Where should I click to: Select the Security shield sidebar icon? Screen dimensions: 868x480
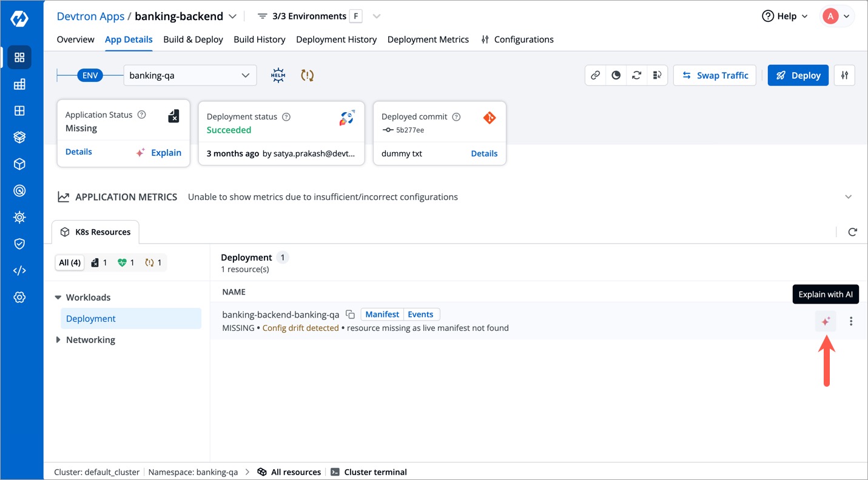tap(19, 244)
